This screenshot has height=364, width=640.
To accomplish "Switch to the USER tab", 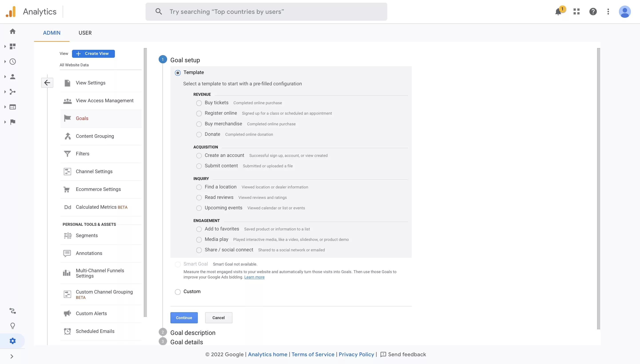I will click(x=85, y=33).
